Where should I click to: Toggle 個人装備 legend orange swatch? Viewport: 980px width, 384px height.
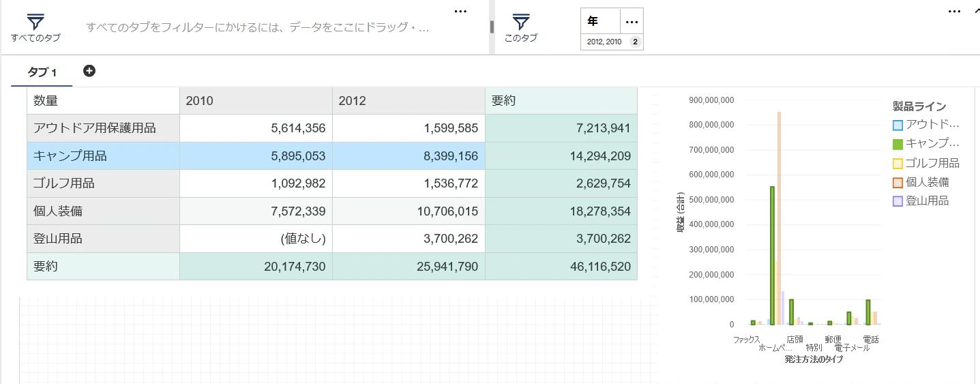(897, 182)
